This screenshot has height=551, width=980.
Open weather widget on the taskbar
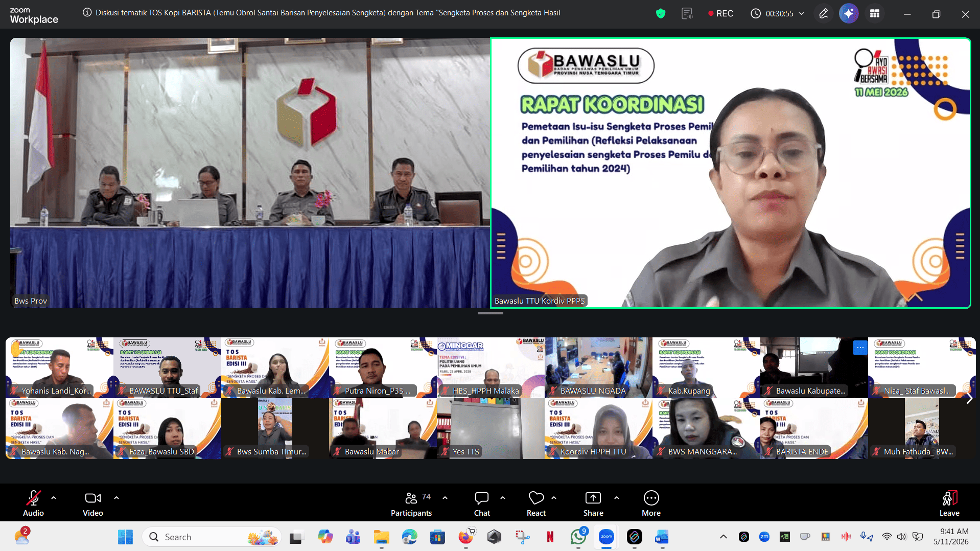(x=22, y=537)
